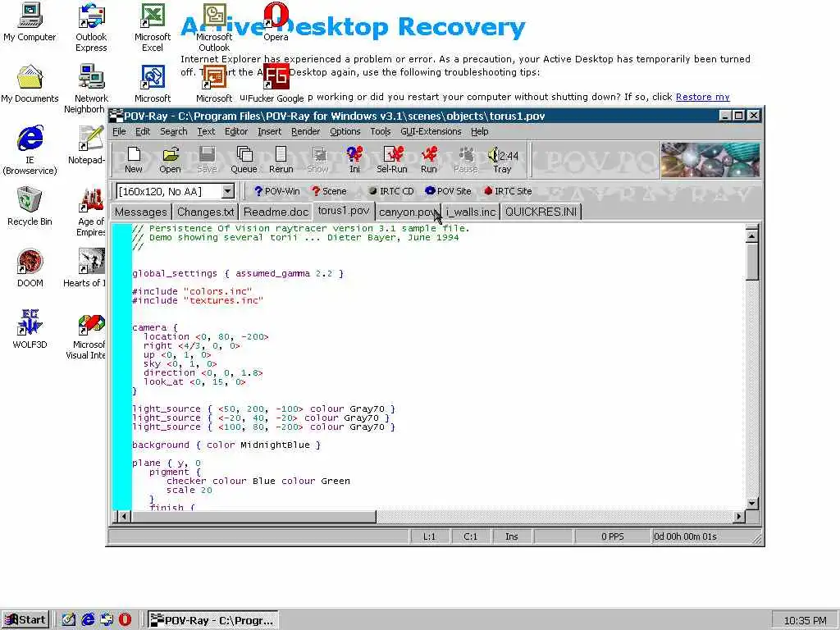Click the Start button

(x=25, y=620)
